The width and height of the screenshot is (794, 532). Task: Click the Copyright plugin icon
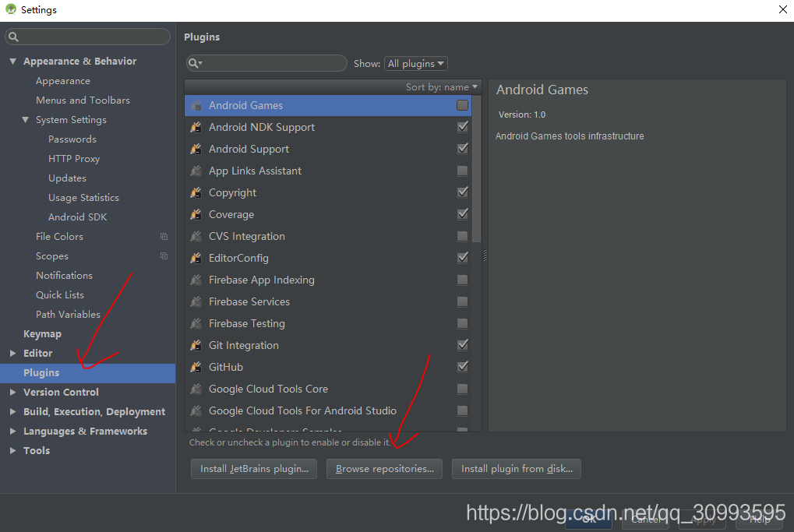coord(196,192)
